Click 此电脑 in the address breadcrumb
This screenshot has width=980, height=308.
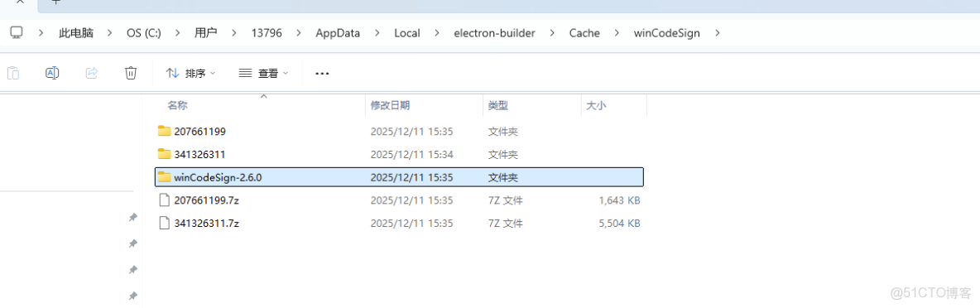[75, 33]
